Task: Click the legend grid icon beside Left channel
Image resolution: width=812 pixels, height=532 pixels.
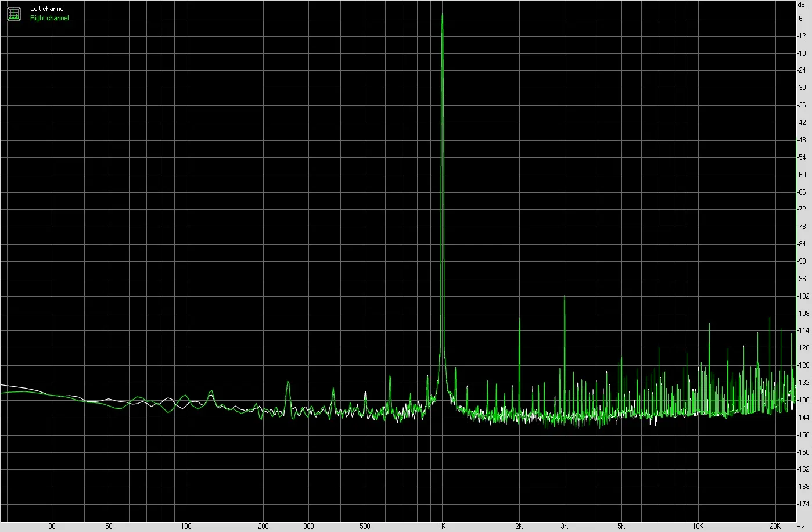Action: pyautogui.click(x=13, y=14)
